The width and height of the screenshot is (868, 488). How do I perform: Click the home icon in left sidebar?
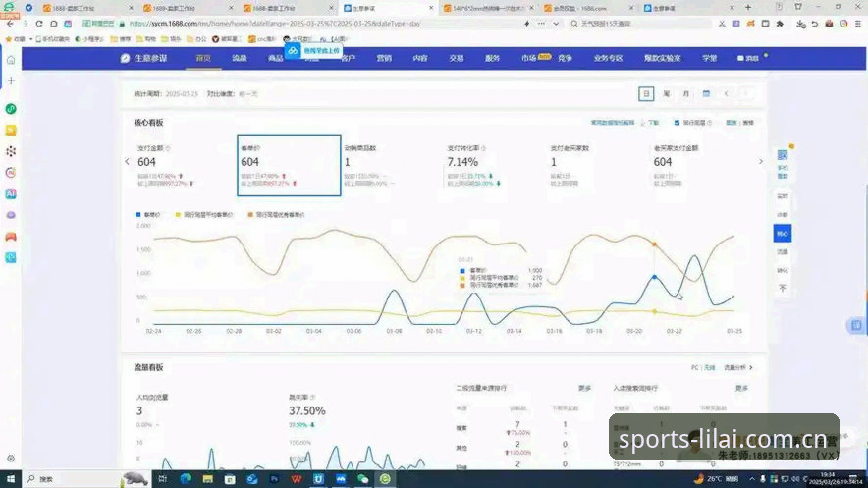[11, 60]
